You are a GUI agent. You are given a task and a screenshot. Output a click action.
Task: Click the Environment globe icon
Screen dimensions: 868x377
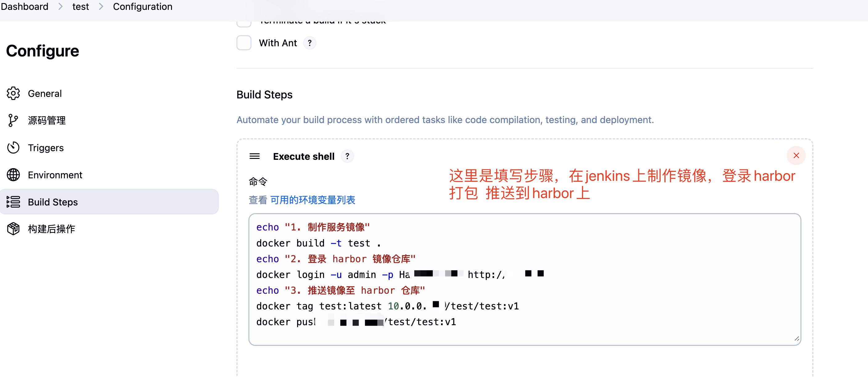(13, 175)
